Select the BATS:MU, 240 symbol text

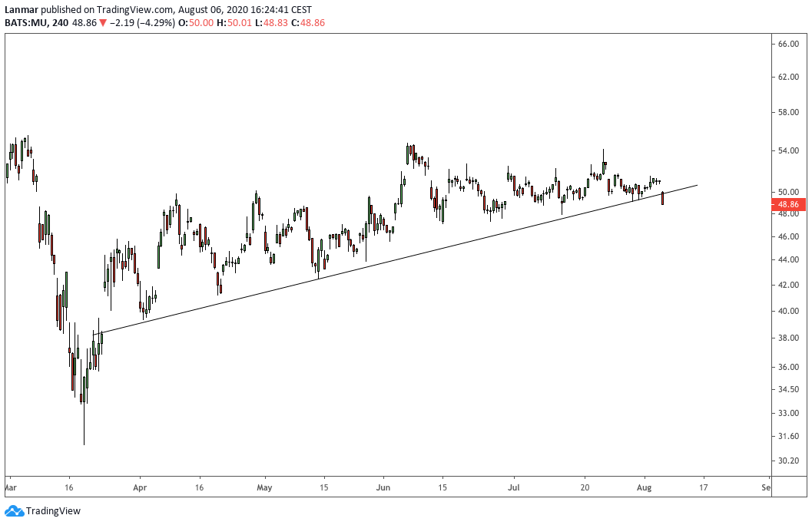[x=37, y=23]
